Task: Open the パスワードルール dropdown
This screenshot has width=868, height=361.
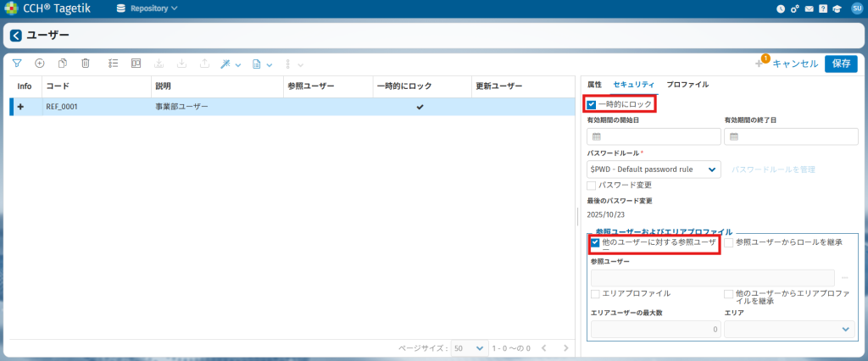Action: point(654,169)
